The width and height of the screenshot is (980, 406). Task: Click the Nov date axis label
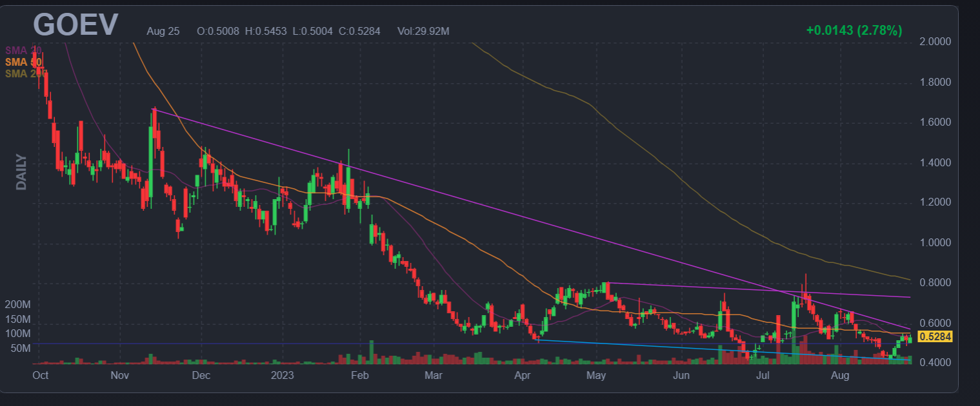point(120,375)
